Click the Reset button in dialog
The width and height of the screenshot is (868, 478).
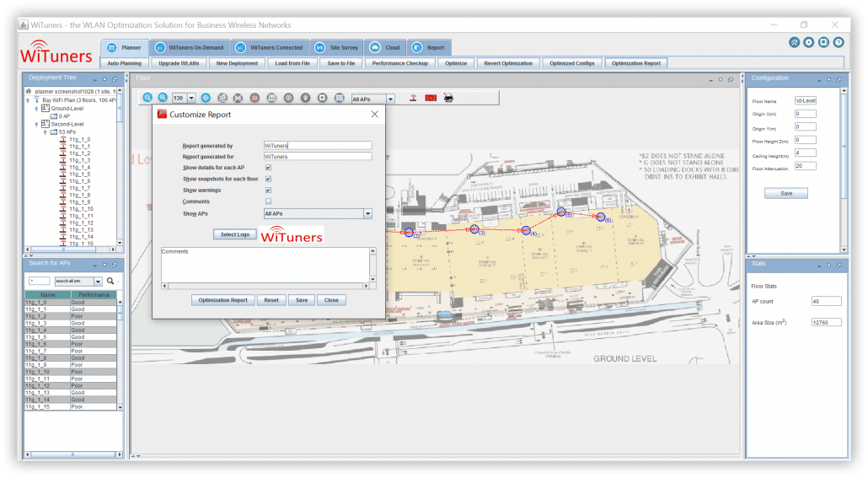click(x=271, y=300)
